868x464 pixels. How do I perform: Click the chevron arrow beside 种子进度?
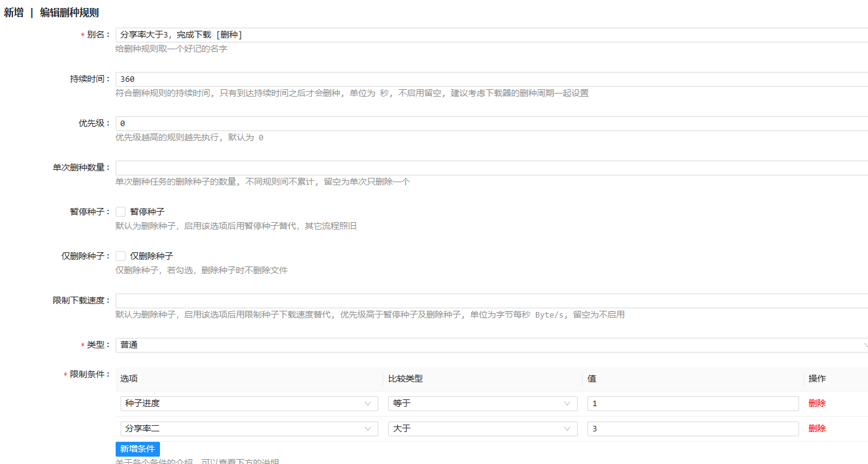[368, 404]
